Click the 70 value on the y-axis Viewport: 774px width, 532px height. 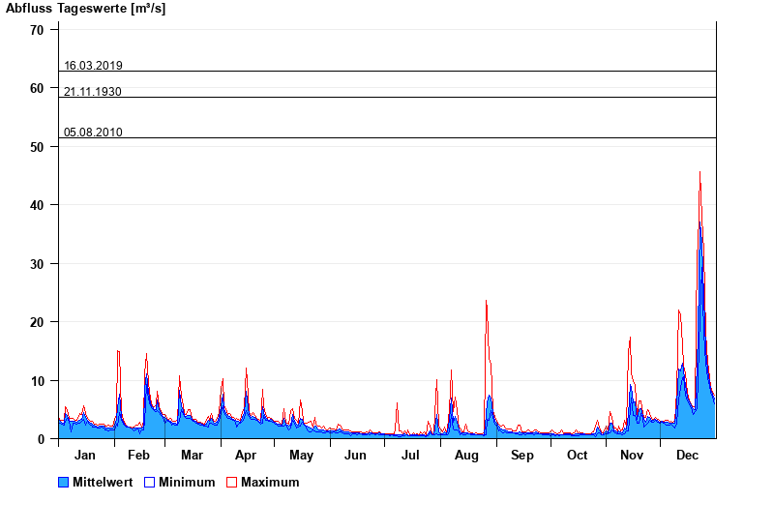point(37,30)
